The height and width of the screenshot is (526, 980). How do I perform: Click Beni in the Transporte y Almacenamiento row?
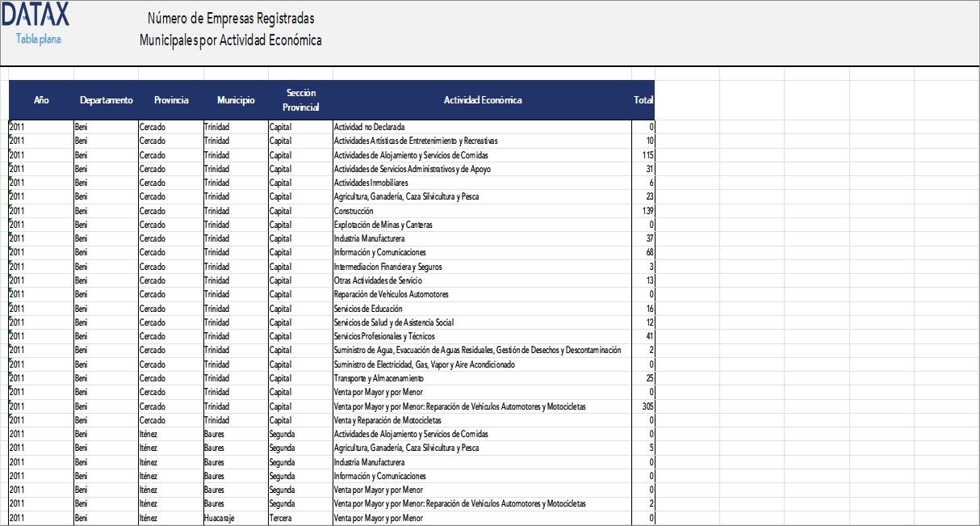[x=107, y=378]
